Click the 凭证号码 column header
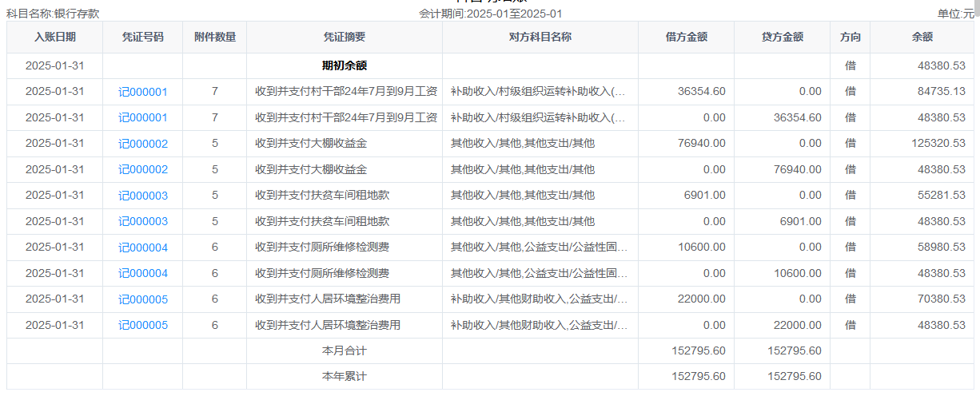The height and width of the screenshot is (396, 980). (x=143, y=37)
